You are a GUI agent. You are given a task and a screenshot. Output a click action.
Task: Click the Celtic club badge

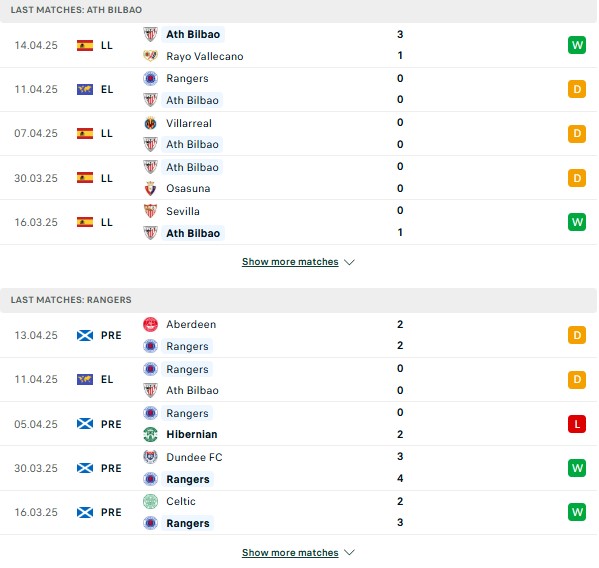pyautogui.click(x=150, y=501)
